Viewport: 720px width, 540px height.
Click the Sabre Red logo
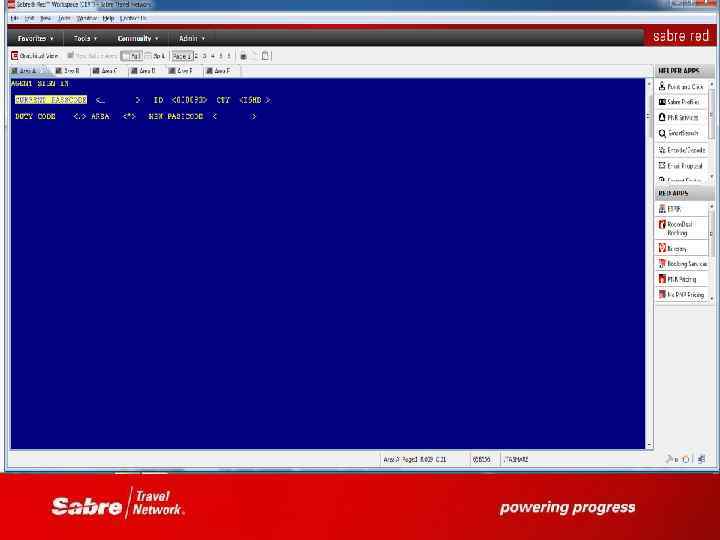(x=681, y=36)
